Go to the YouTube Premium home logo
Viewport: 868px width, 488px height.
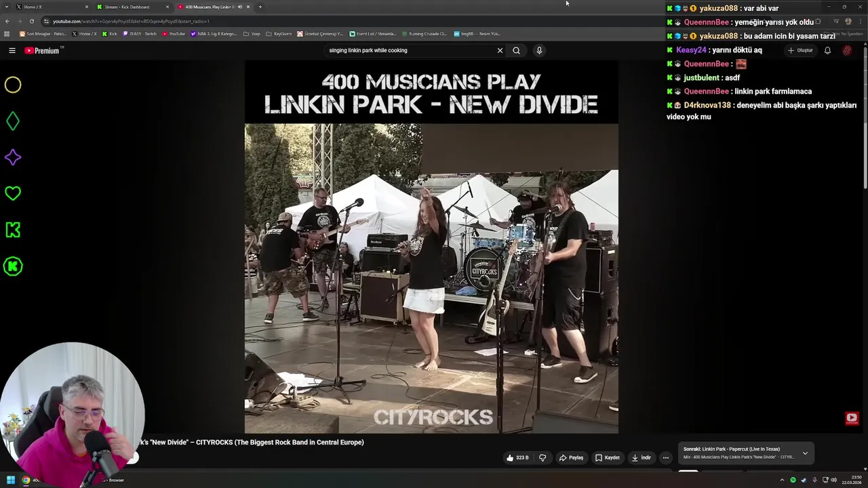click(x=42, y=51)
